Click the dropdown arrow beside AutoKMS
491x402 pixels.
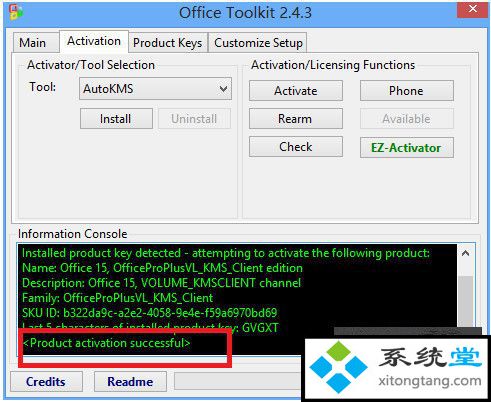(223, 89)
